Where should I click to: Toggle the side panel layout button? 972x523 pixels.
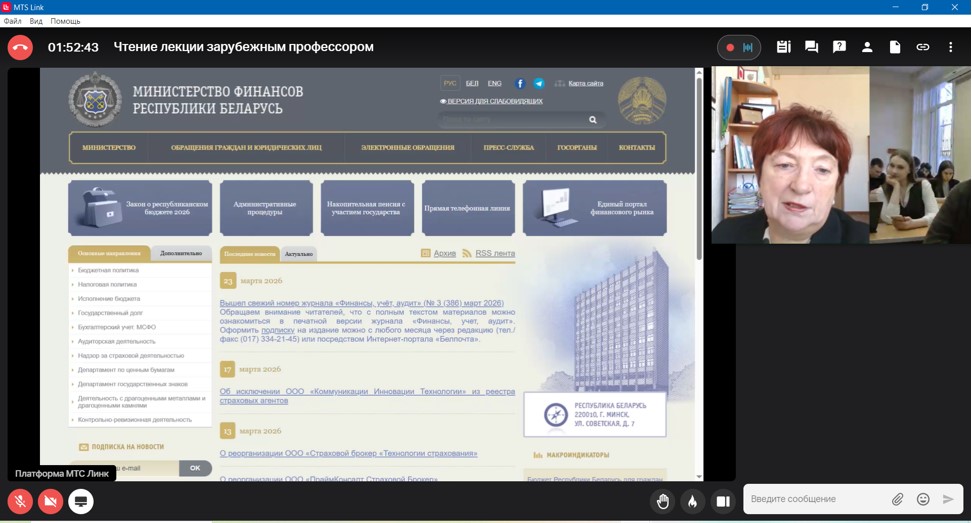click(723, 501)
